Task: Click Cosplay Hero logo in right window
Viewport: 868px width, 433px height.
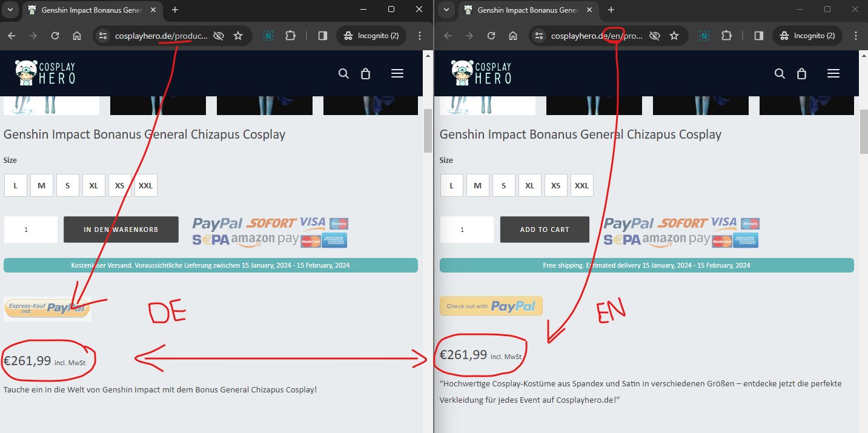Action: 482,73
